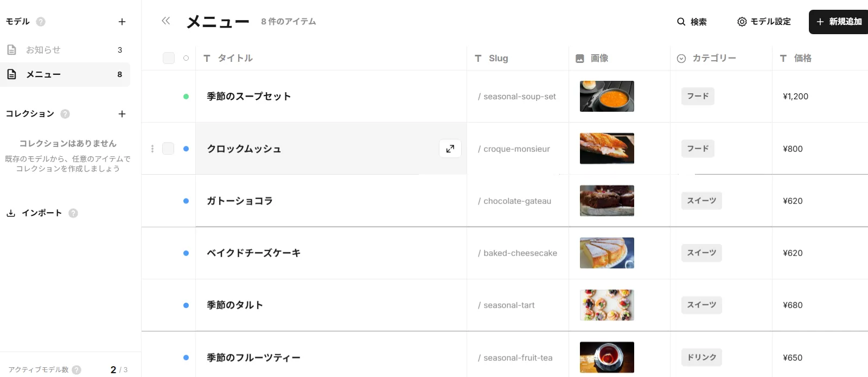Open search with the magnifier icon
This screenshot has width=868, height=377.
tap(681, 22)
